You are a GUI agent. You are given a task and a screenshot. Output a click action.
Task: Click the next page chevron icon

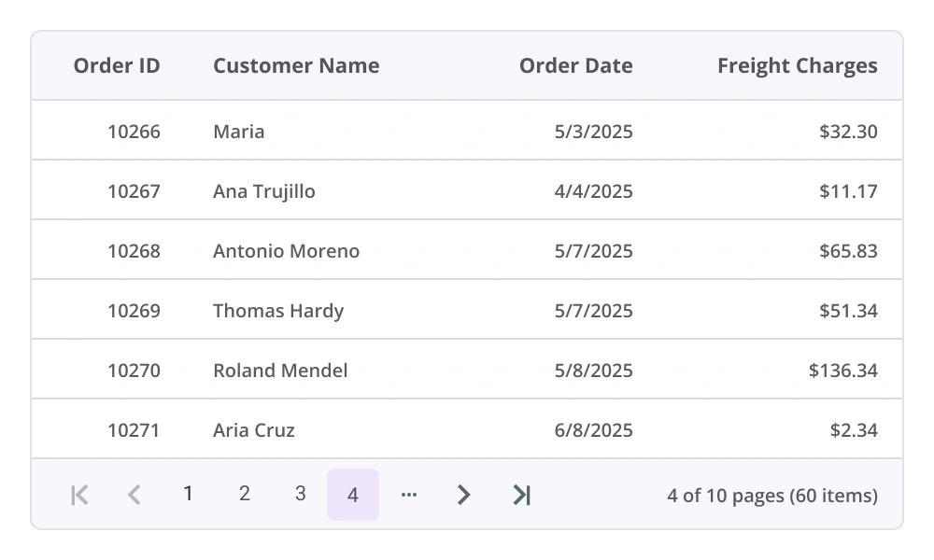464,495
